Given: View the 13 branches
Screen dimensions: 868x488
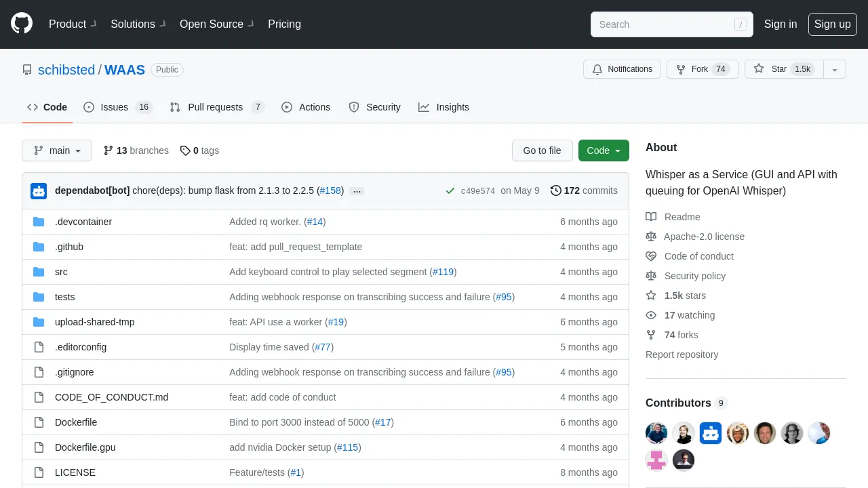Looking at the screenshot, I should point(136,150).
